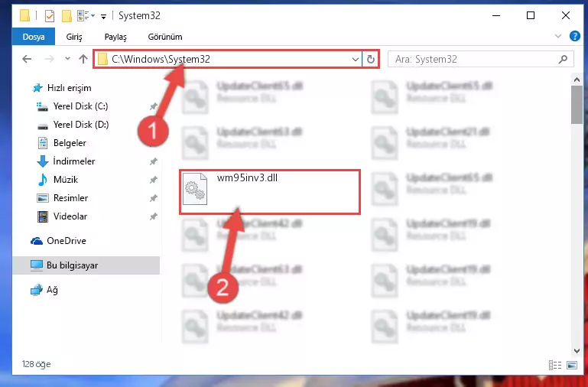Open the Customize Quick Access Toolbar dropdown

click(104, 16)
